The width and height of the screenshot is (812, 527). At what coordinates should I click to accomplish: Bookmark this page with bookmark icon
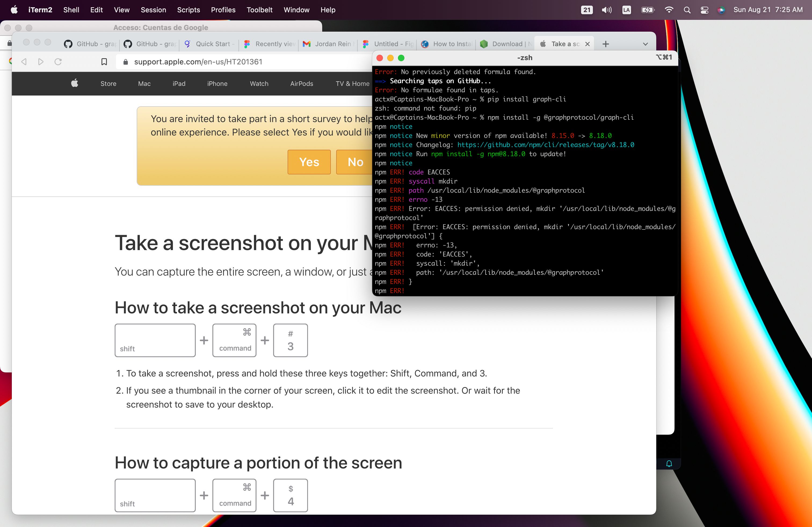click(x=104, y=62)
